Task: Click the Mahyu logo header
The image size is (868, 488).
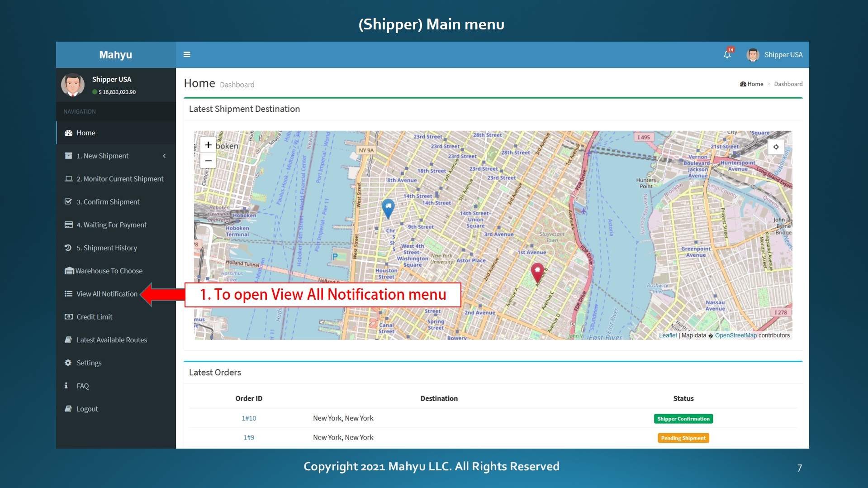Action: tap(116, 55)
